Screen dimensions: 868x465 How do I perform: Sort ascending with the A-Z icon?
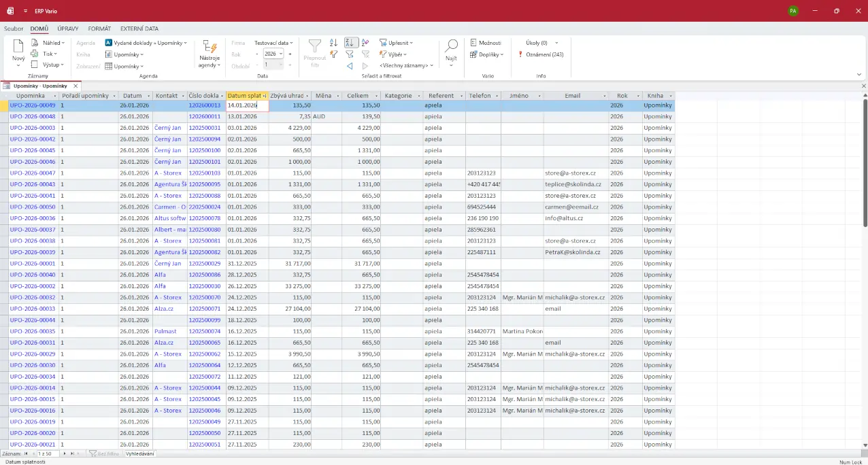(333, 43)
